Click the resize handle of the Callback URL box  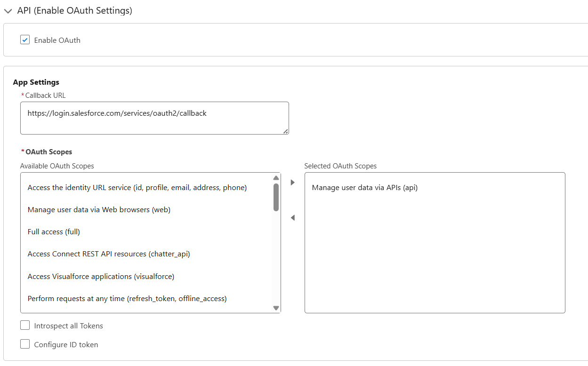click(x=286, y=130)
